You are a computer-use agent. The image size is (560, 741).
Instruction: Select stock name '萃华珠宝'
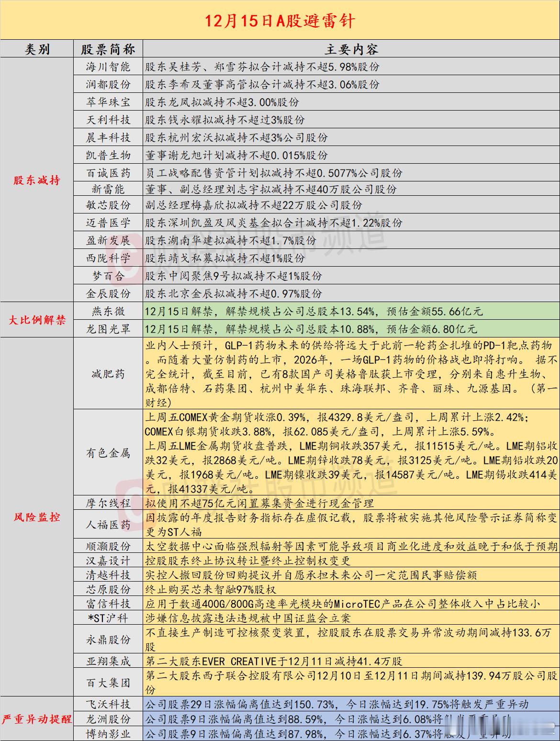(x=108, y=102)
